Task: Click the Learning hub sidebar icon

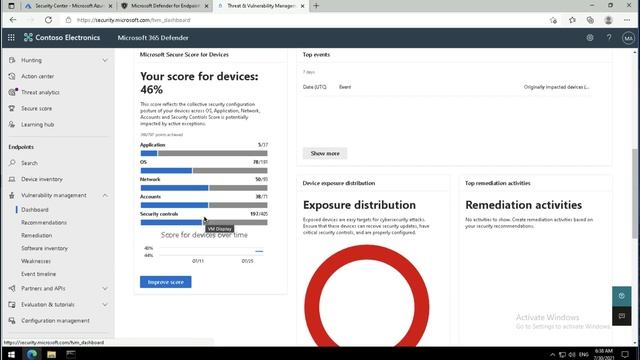Action: tap(12, 124)
